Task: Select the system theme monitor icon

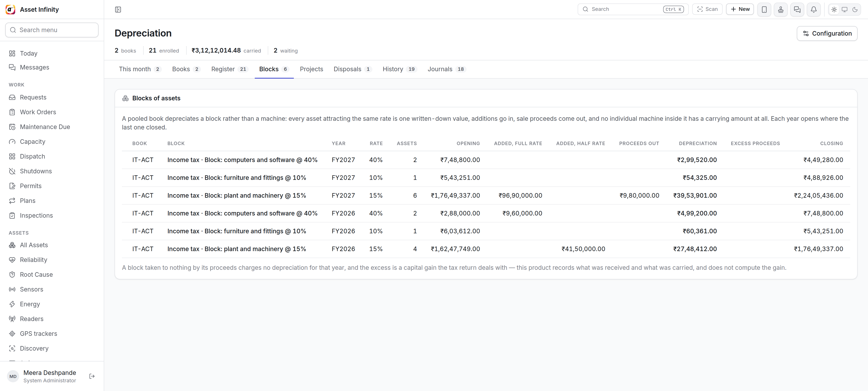Action: [844, 9]
